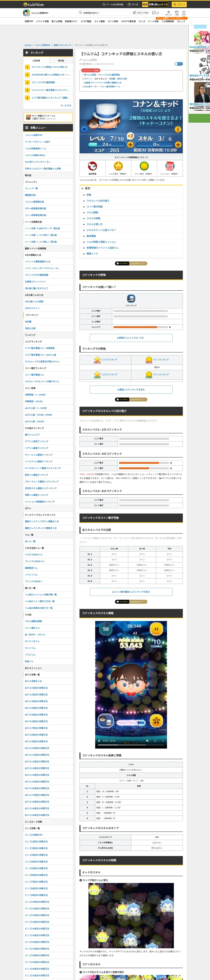This screenshot has width=210, height=980.
Task: Jump to スキルチケットは使うべき？ in contents
Action: (x=101, y=230)
